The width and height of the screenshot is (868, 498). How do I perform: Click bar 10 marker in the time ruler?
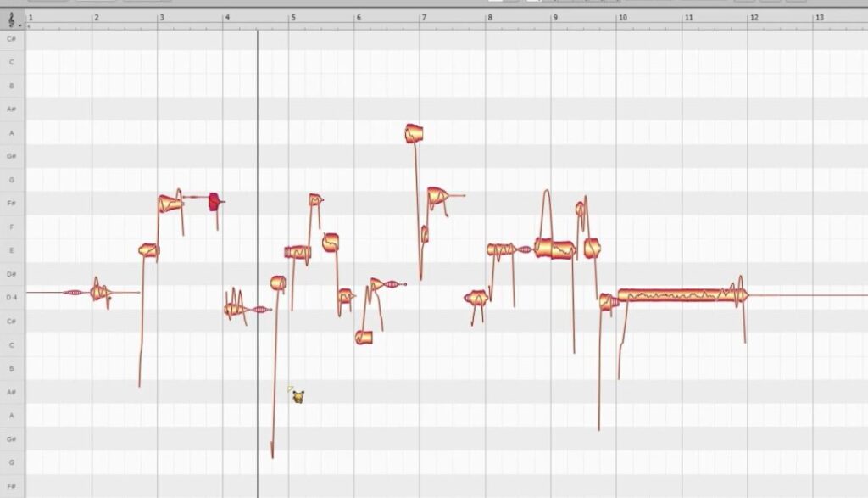(623, 18)
